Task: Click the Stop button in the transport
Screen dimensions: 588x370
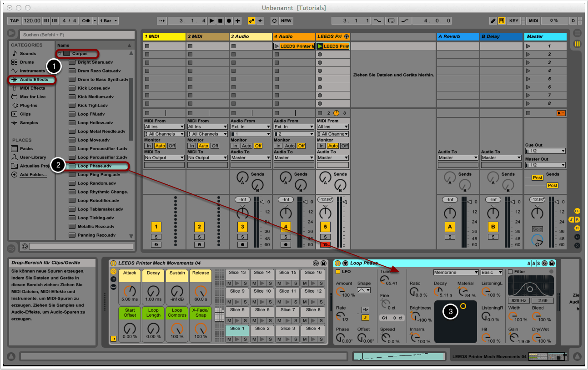Action: (221, 20)
